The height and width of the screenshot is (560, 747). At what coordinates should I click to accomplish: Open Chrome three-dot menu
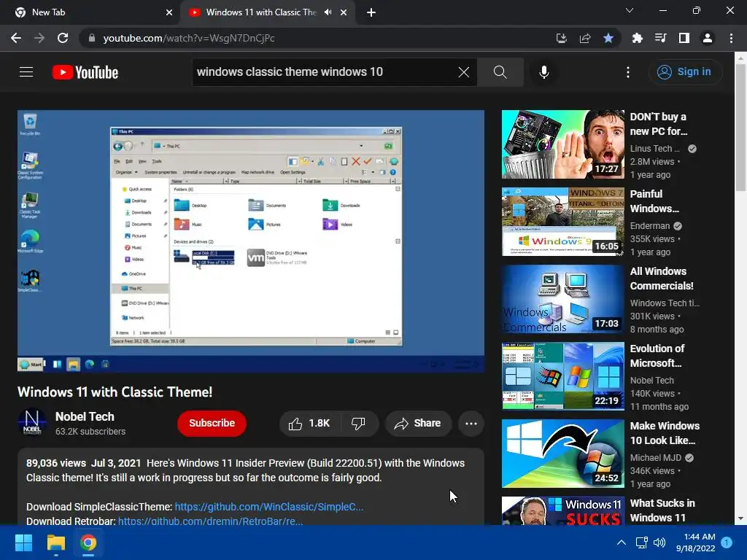[731, 38]
